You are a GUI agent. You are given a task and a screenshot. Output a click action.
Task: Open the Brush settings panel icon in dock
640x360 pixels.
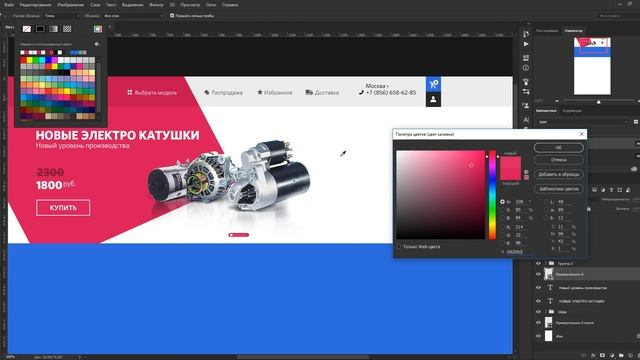pos(526,92)
